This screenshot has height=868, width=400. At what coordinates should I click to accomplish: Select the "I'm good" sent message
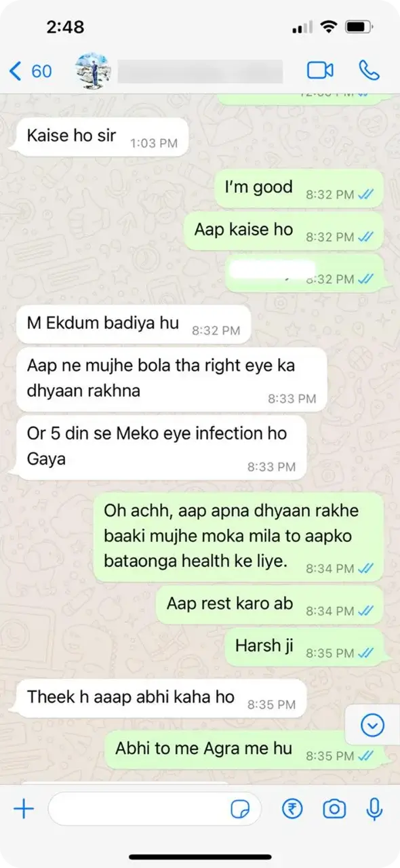coord(299,189)
